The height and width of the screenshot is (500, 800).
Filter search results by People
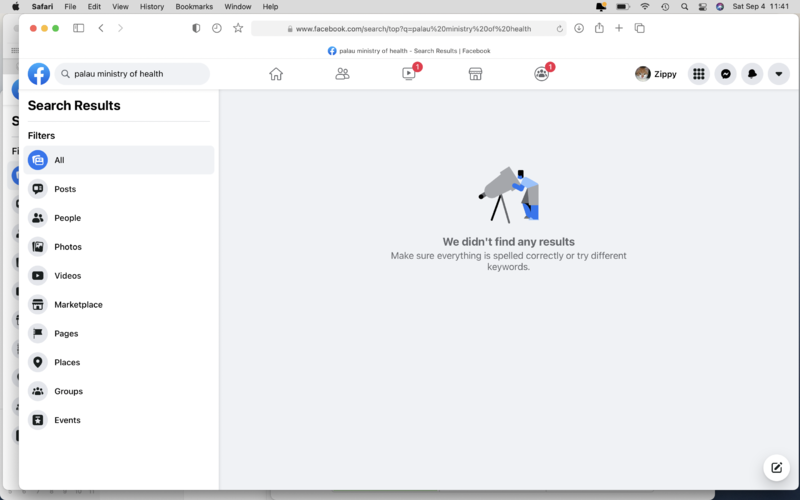(67, 218)
